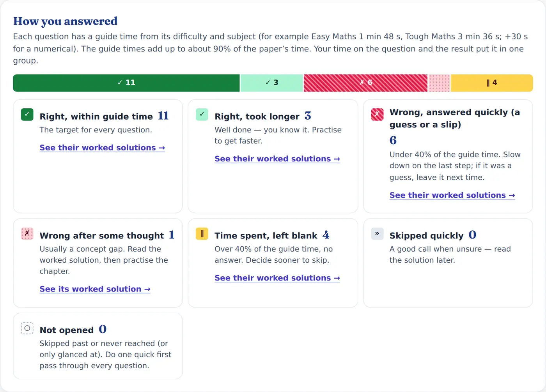Click the dashed circle not opened icon
The image size is (546, 392).
point(27,328)
